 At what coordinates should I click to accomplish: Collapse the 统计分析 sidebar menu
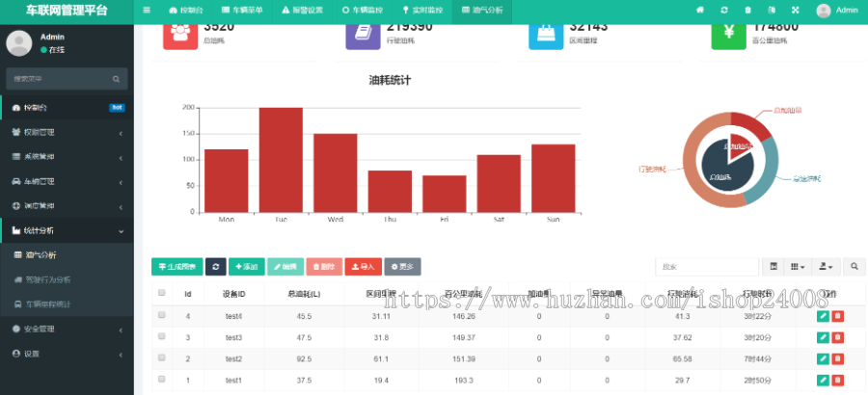[67, 230]
